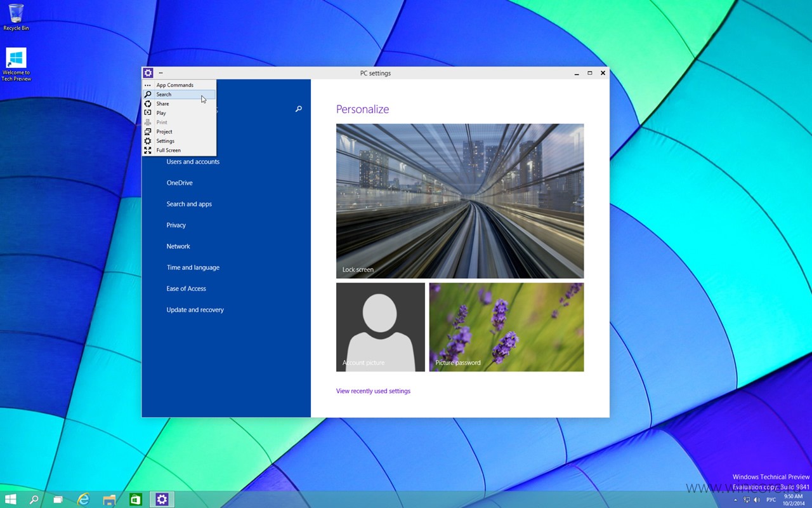Screen dimensions: 812x508
Task: Click the Lock screen preview image
Action: tap(460, 201)
